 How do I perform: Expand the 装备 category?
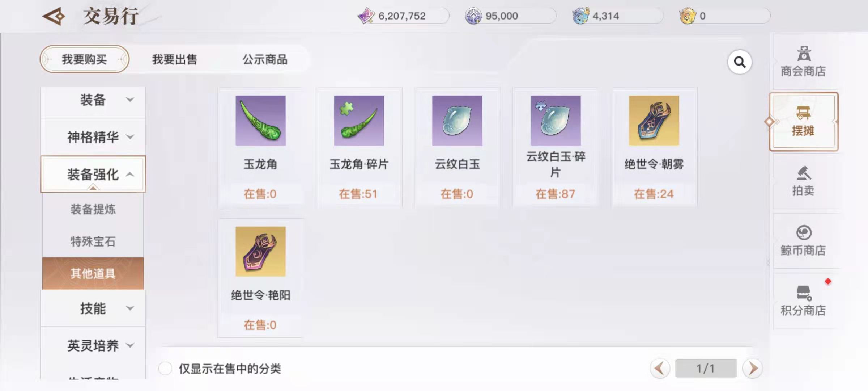point(93,100)
